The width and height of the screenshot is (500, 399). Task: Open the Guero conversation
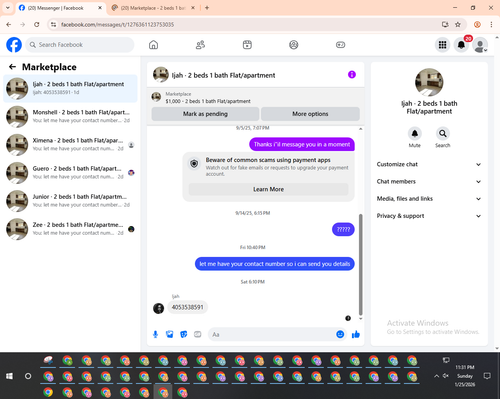click(70, 173)
